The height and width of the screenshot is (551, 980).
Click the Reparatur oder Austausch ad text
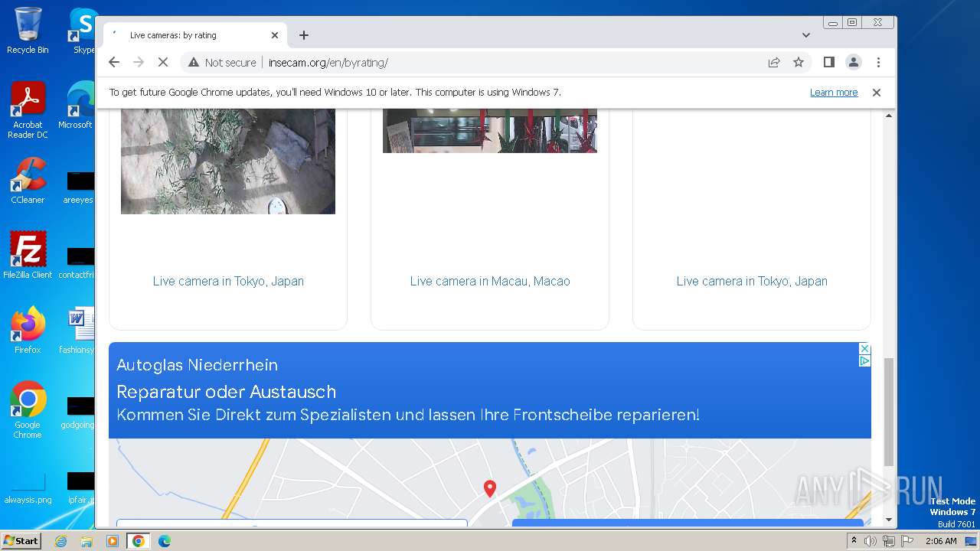point(226,392)
